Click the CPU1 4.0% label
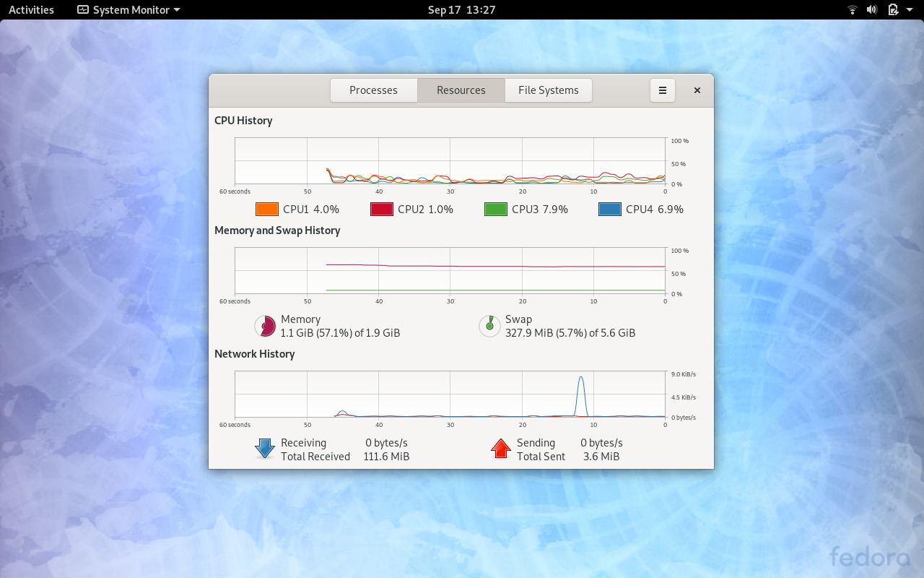Screen dimensions: 924x578 (x=311, y=210)
